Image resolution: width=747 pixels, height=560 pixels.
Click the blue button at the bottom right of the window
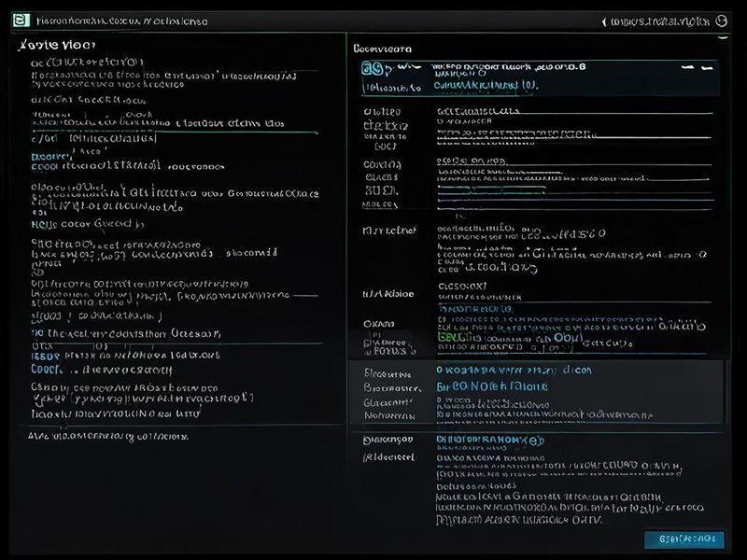tap(684, 539)
